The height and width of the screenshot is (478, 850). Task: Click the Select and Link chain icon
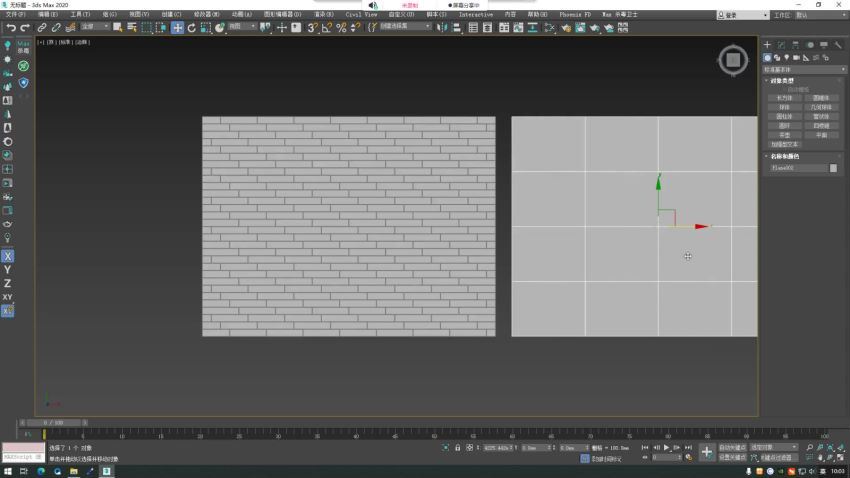(x=42, y=28)
